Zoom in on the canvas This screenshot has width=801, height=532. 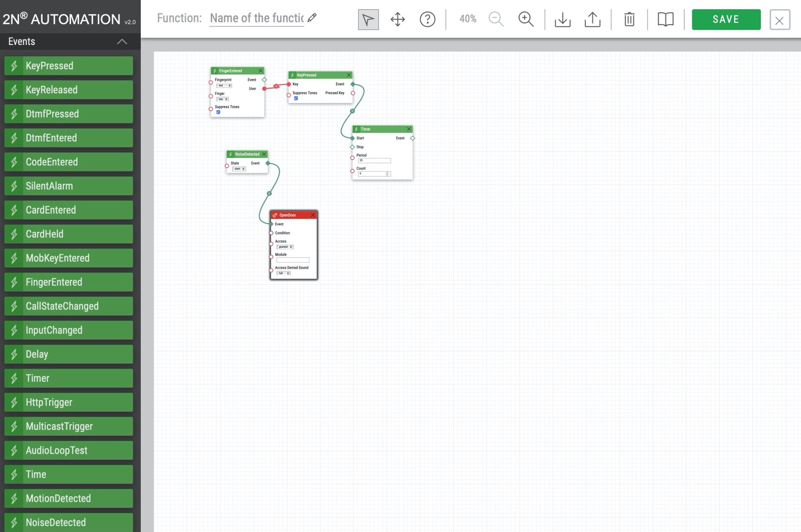[526, 19]
